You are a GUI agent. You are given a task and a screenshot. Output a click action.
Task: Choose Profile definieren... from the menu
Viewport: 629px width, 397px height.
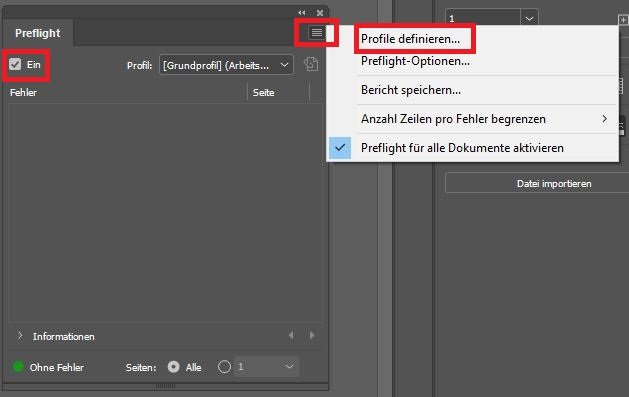pyautogui.click(x=410, y=39)
